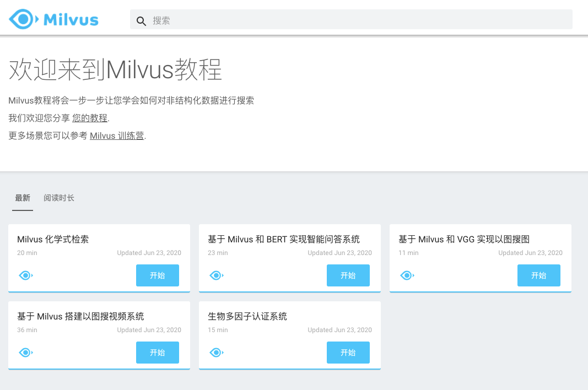Click the 基于 Milvus 和 BERT 实现智能问答系统 title

coord(284,239)
